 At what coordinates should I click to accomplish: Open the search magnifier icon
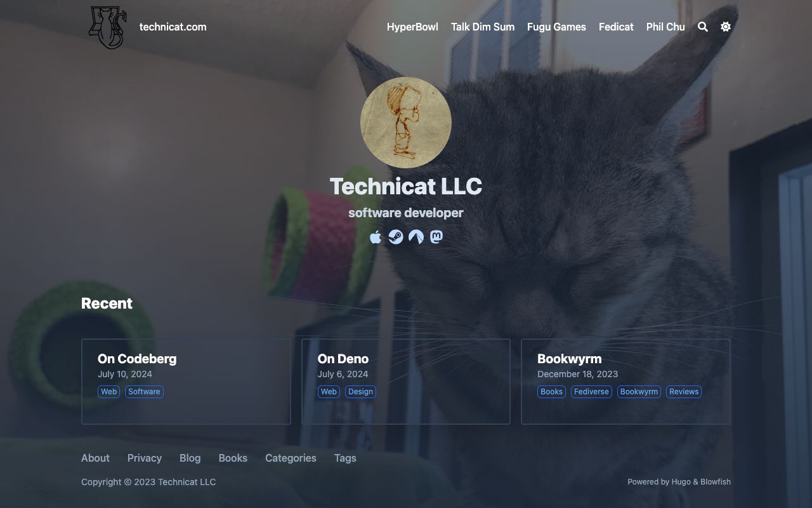coord(703,27)
